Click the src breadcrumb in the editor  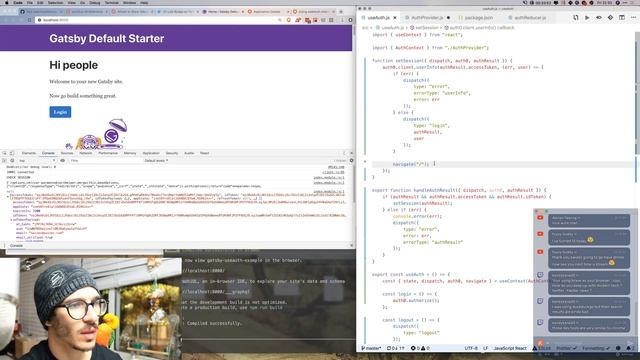tap(364, 28)
